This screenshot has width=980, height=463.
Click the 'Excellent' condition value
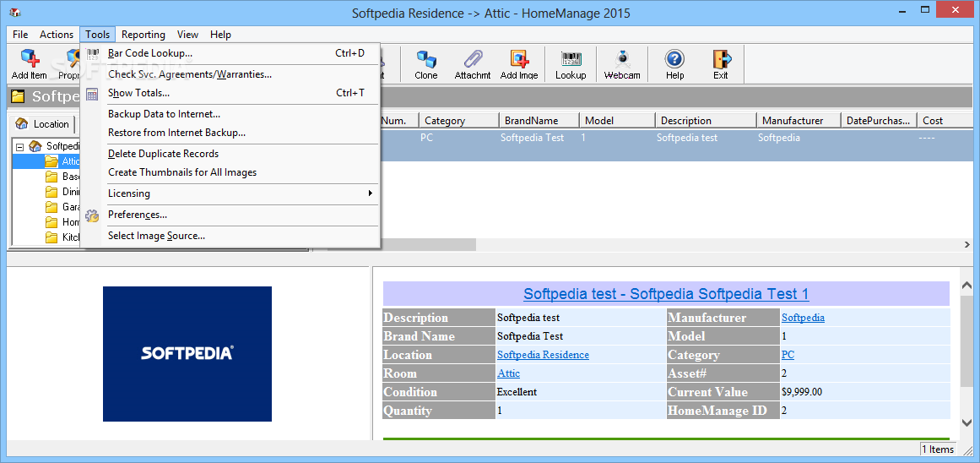point(517,392)
